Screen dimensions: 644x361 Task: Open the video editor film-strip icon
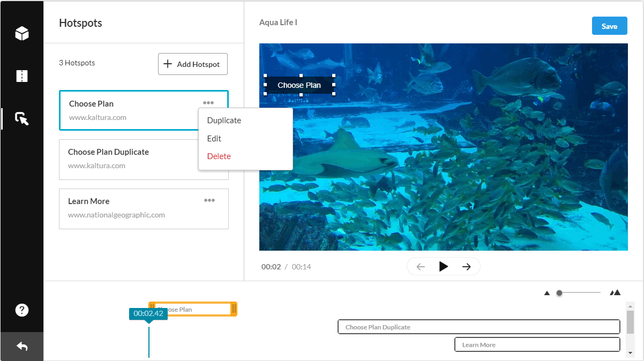pyautogui.click(x=22, y=76)
